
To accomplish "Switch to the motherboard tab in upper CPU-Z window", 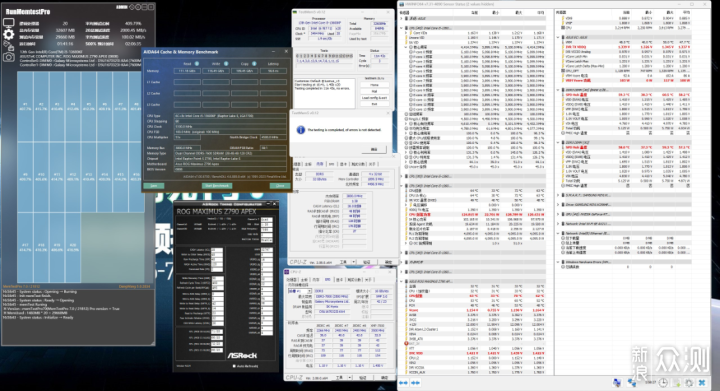I will point(308,164).
